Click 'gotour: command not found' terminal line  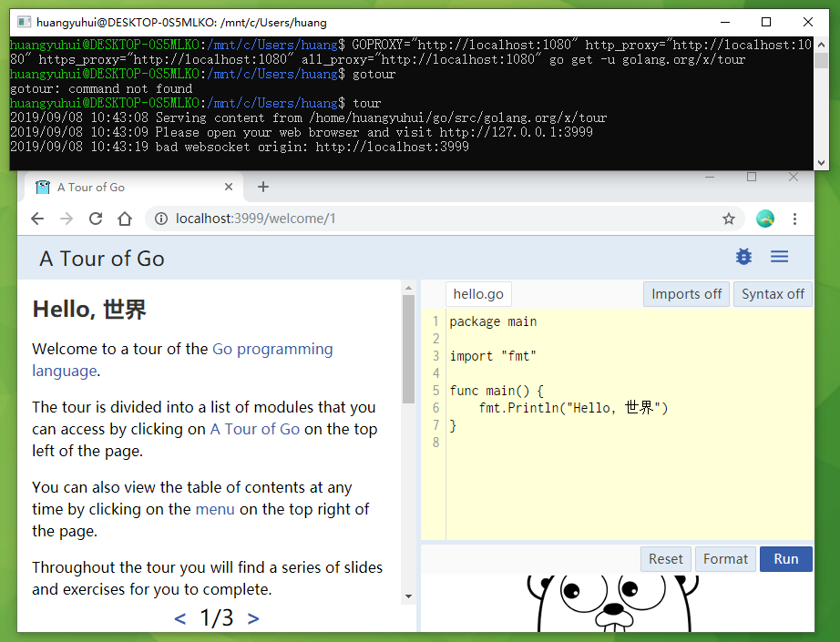101,88
